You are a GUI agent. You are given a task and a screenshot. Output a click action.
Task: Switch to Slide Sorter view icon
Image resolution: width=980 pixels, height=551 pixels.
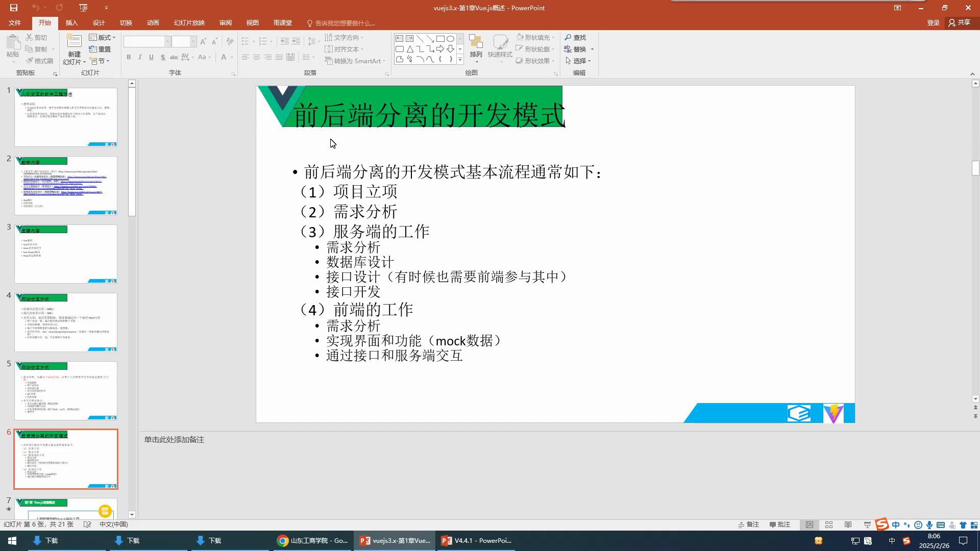click(x=829, y=524)
